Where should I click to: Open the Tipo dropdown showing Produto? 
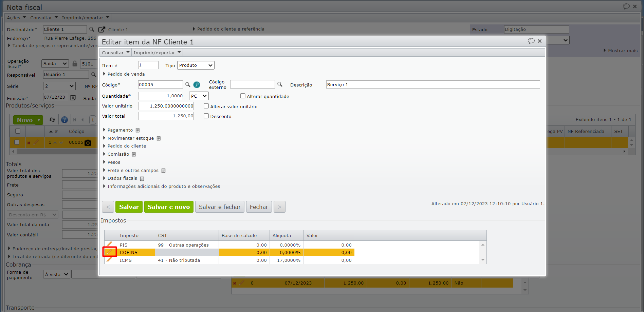(x=196, y=65)
